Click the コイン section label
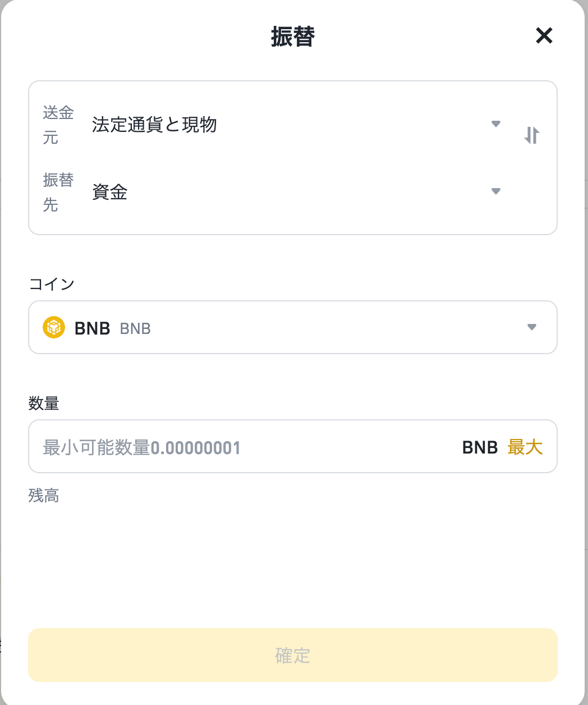This screenshot has width=588, height=705. point(52,284)
